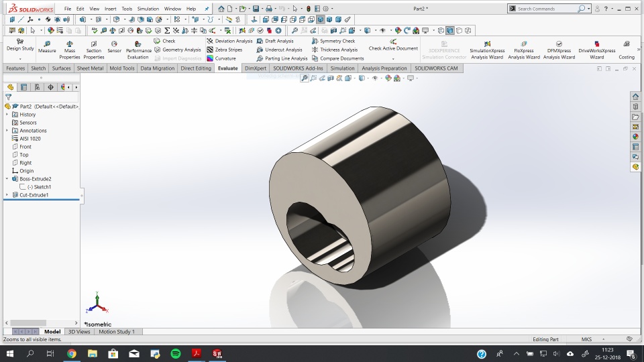Viewport: 644px width, 362px height.
Task: Expand the Cut-Extrude1 feature
Action: [7, 195]
